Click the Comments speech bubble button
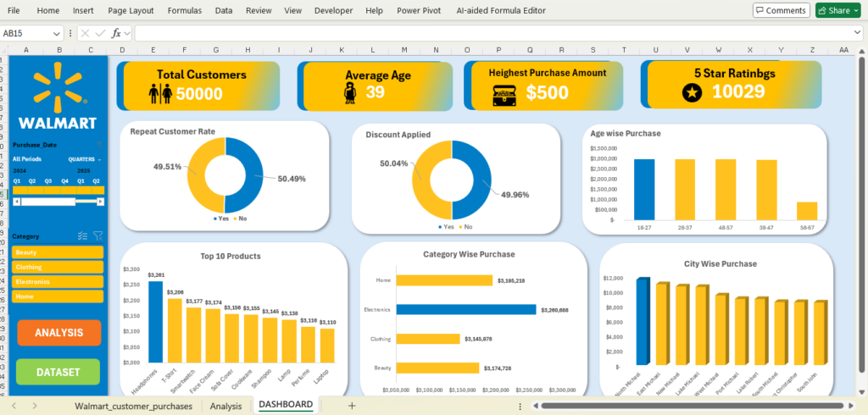 781,10
